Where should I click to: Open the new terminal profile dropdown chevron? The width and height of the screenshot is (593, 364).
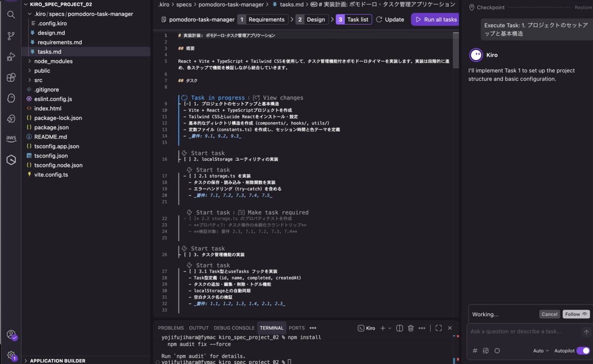tap(390, 328)
